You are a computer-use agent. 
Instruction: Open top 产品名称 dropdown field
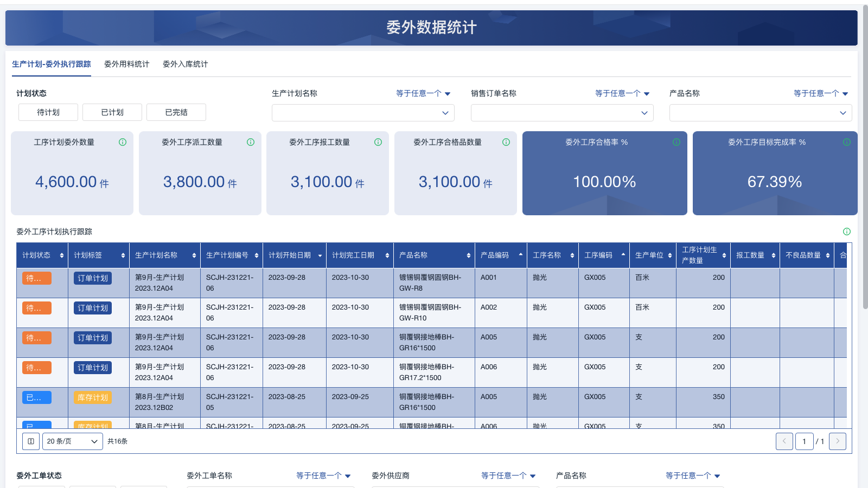coord(761,113)
